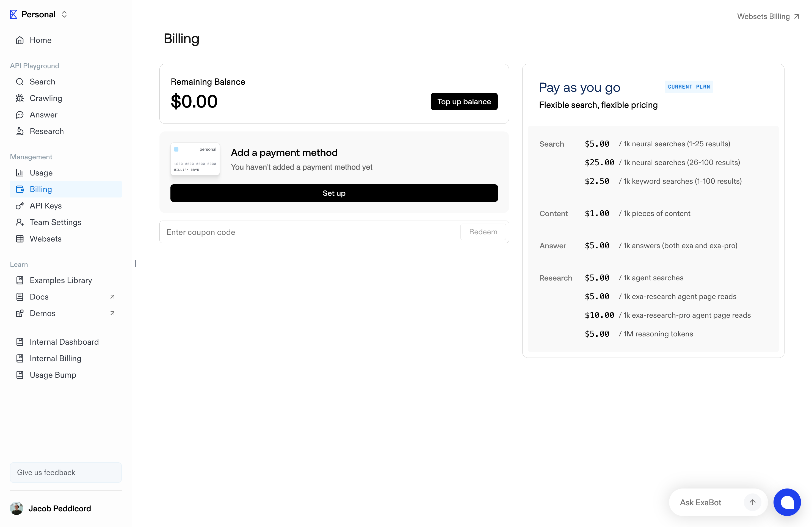The image size is (812, 527).
Task: Go to Team Settings page
Action: (55, 222)
